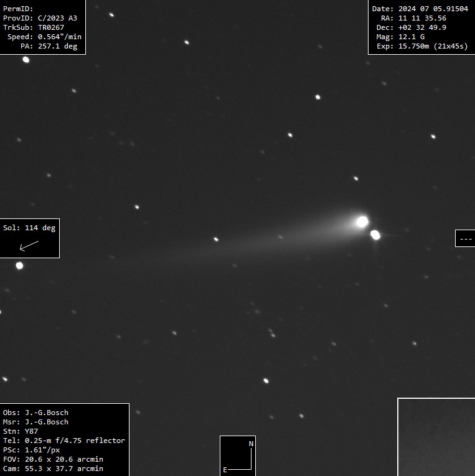Click the N label on the compass

[x=251, y=444]
